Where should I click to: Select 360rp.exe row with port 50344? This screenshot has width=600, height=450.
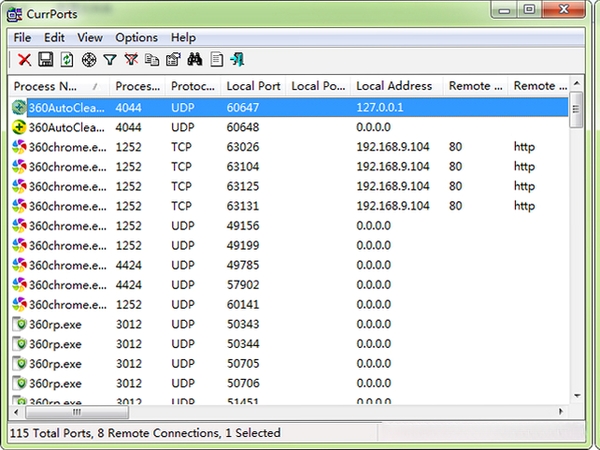(x=290, y=344)
